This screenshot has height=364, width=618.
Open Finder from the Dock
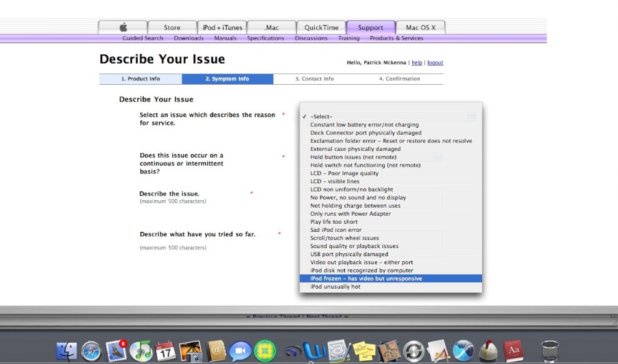[x=67, y=351]
